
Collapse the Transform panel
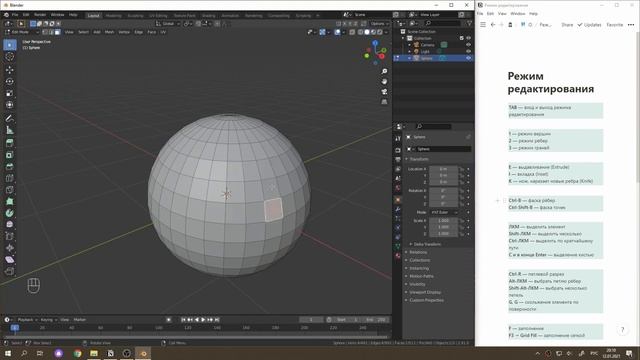pos(419,159)
